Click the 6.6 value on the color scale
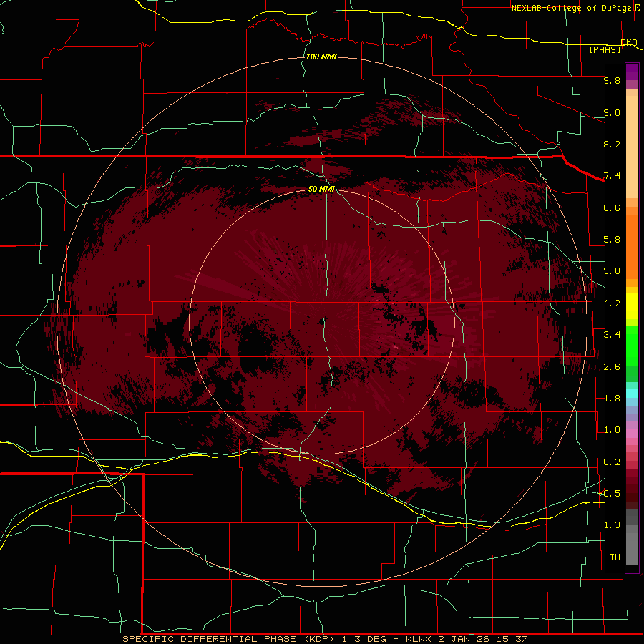Viewport: 644px width, 644px height. tap(612, 208)
